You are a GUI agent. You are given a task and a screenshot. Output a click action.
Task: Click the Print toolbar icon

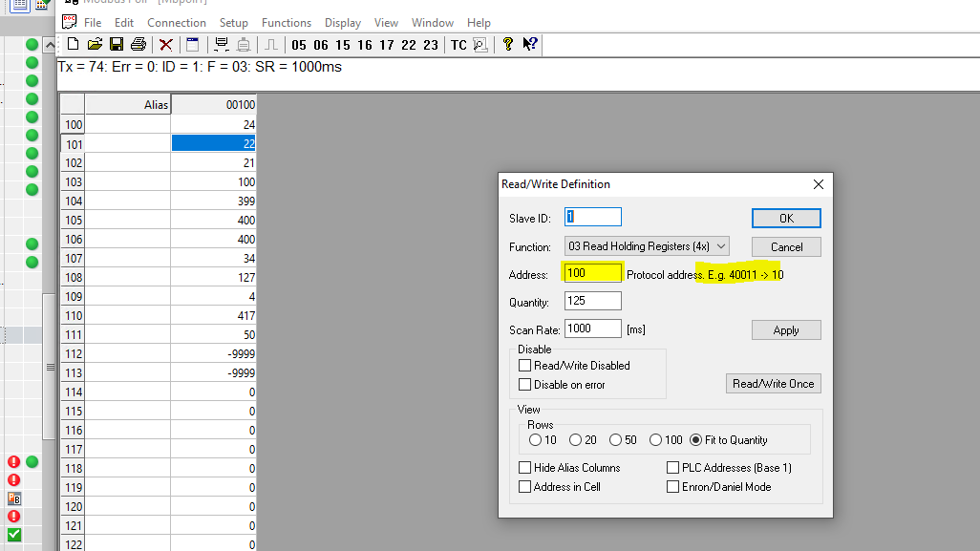pos(138,45)
